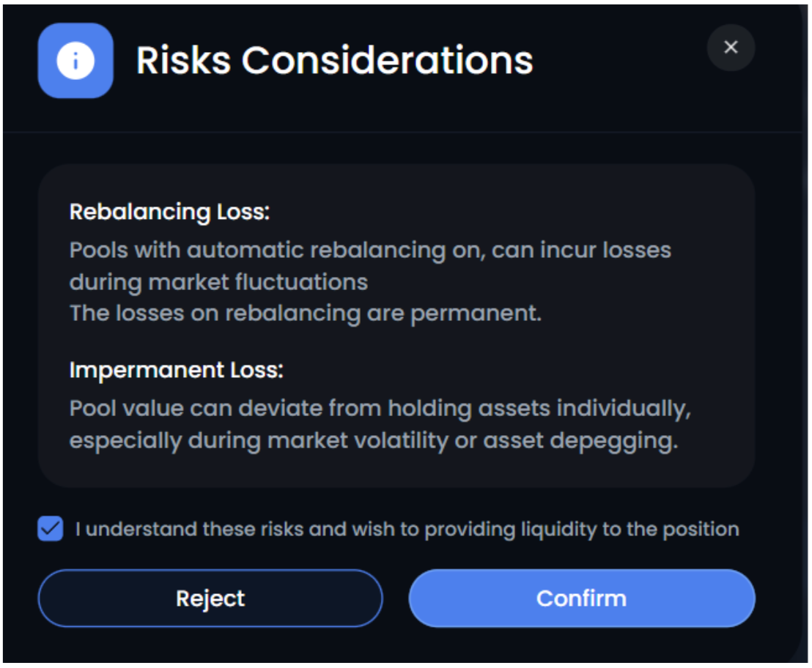
Task: Select the "Impermanent Loss:" heading
Action: [176, 370]
